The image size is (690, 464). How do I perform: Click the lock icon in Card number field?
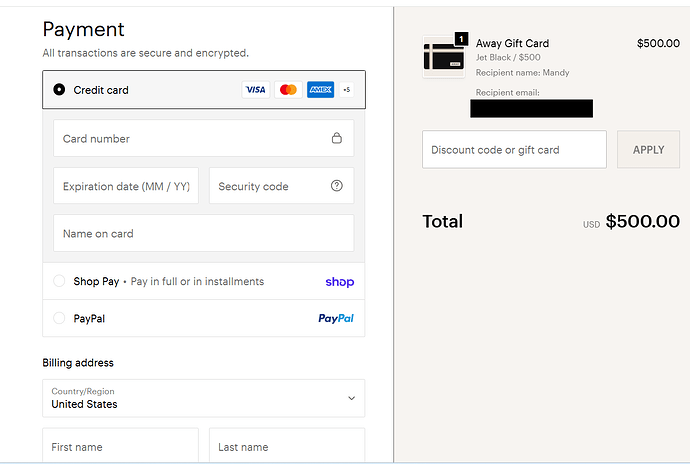[337, 138]
